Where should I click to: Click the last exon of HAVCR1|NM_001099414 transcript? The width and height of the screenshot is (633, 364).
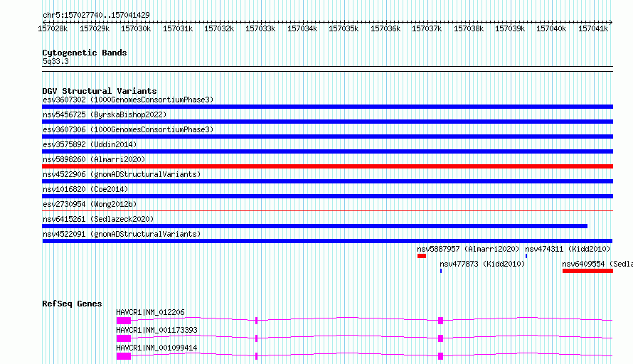[x=440, y=356]
